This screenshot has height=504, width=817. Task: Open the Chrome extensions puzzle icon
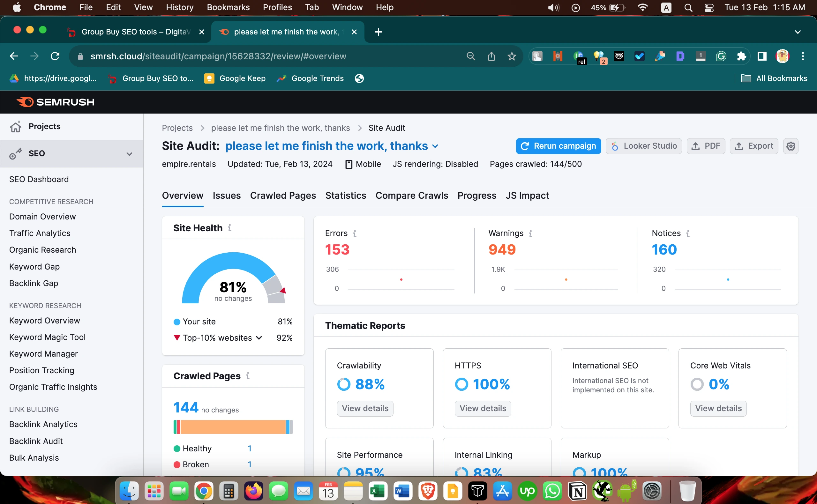pos(741,56)
